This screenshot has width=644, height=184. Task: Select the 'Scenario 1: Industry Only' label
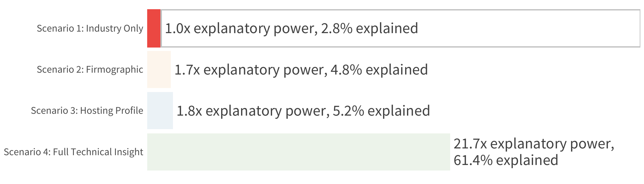click(x=90, y=28)
